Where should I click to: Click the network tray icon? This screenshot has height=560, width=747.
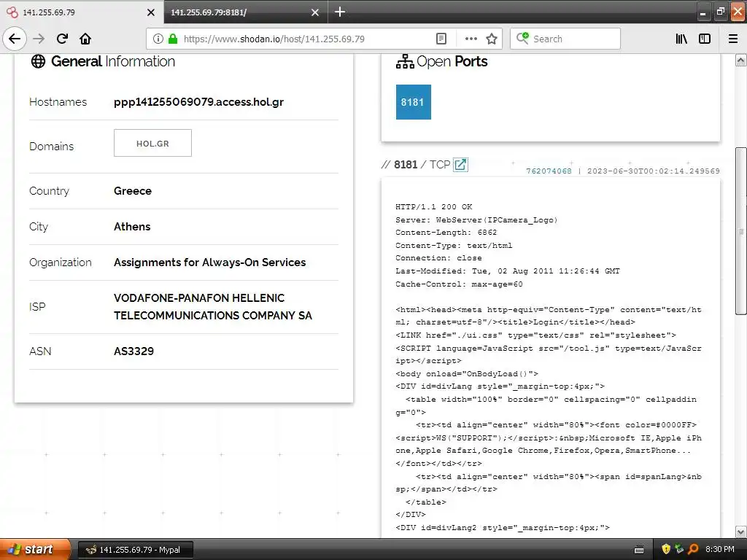(x=679, y=549)
